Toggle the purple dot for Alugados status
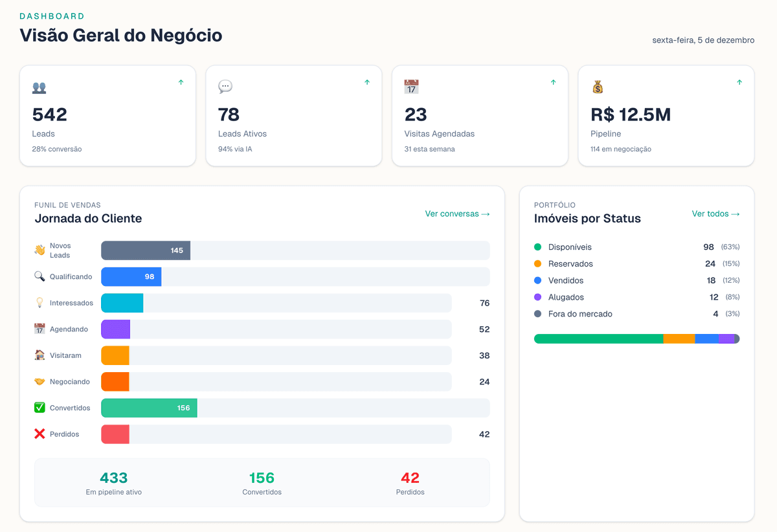The height and width of the screenshot is (532, 777). point(538,297)
